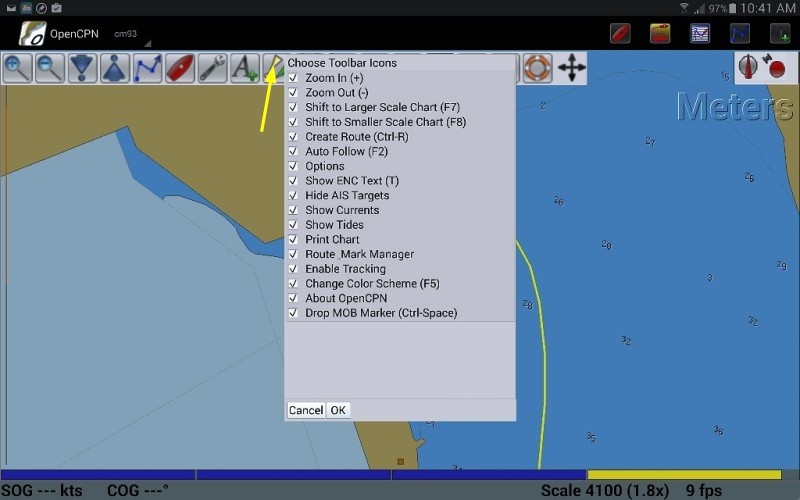Tap the Wi-Fi status icon

[684, 8]
